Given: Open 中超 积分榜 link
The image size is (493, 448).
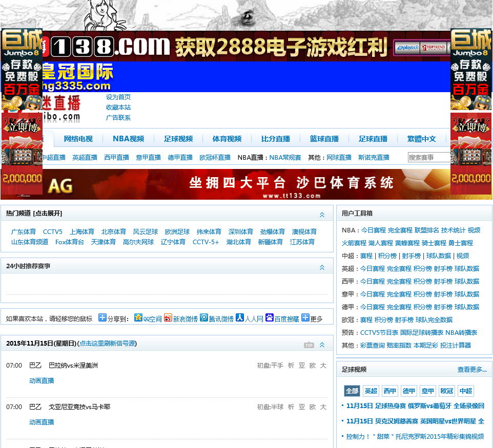Looking at the screenshot, I should pos(387,255).
